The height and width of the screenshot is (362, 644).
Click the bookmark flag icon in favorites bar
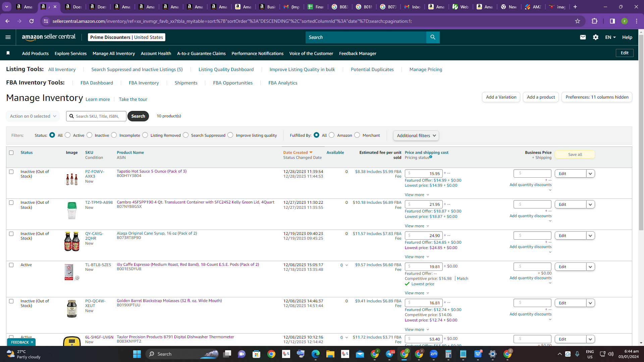tap(8, 53)
